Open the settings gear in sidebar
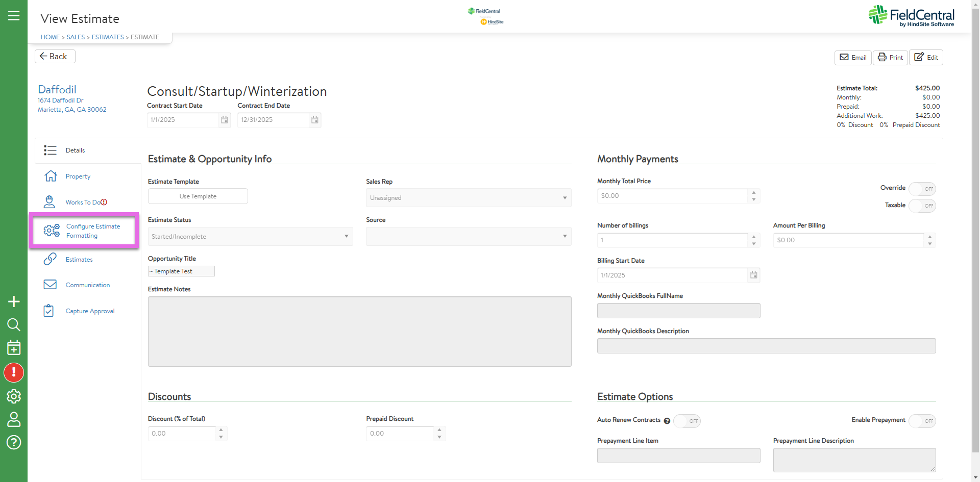This screenshot has width=980, height=482. coord(14,396)
